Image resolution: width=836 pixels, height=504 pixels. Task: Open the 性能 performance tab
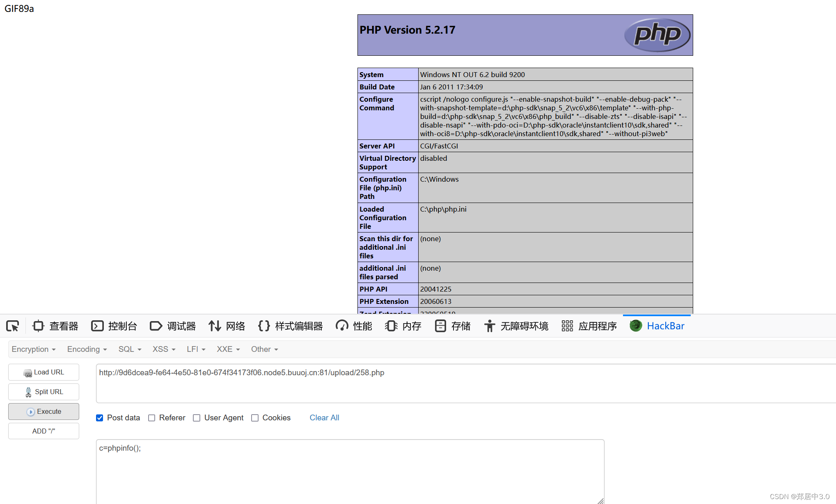[x=354, y=326]
